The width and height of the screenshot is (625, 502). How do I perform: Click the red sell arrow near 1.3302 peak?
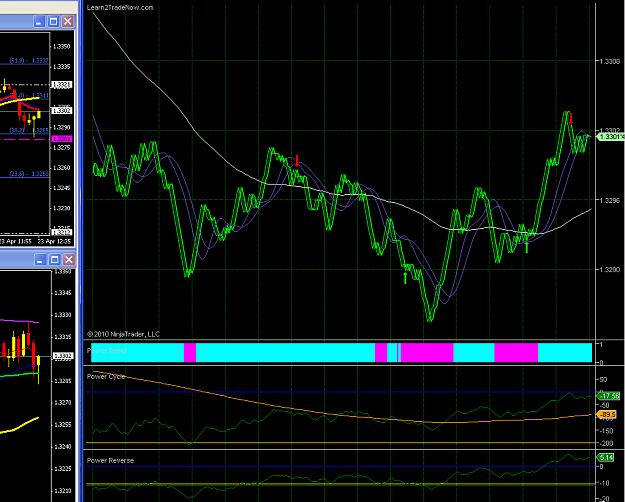(x=571, y=118)
